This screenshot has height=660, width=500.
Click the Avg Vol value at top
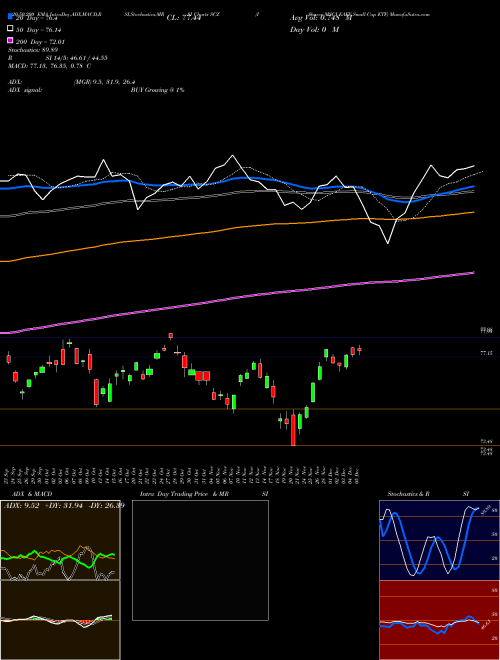(321, 18)
